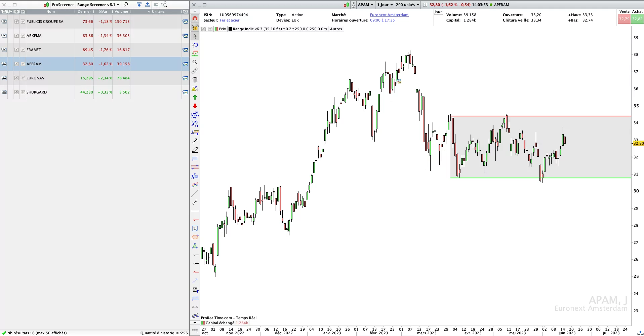
Task: Toggle the magnet snap mode
Action: [195, 18]
